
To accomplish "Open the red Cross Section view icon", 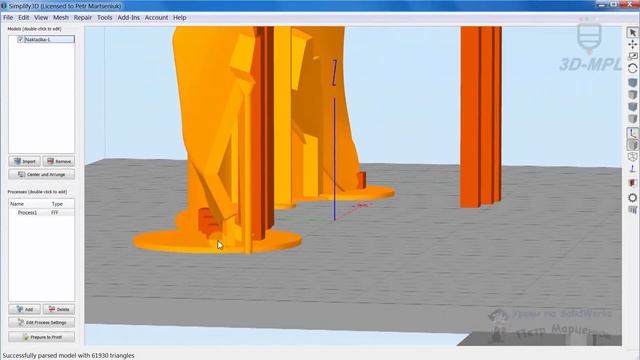I will pyautogui.click(x=632, y=183).
